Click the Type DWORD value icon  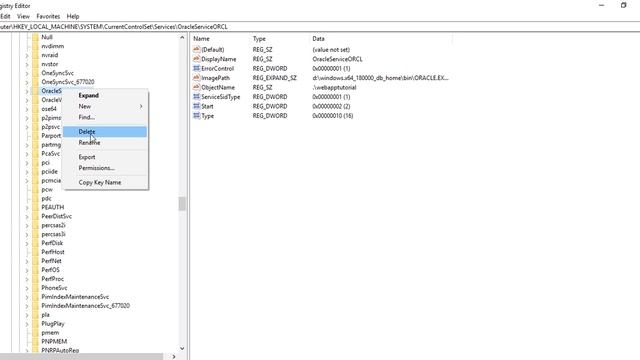coord(196,116)
